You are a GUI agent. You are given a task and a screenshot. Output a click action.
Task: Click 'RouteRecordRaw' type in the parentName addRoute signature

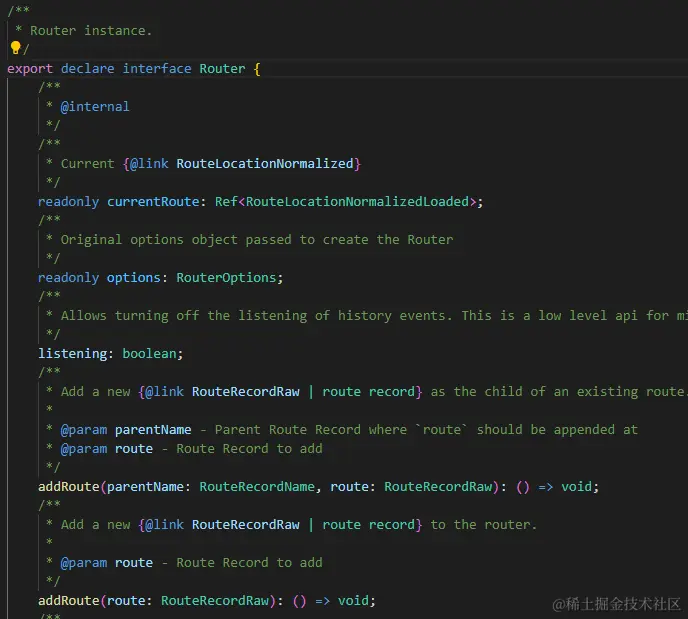pyautogui.click(x=438, y=487)
